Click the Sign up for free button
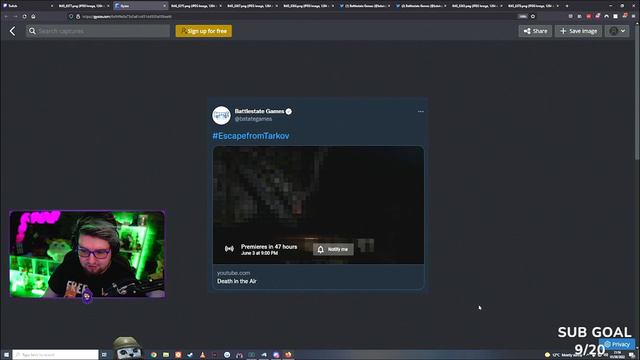This screenshot has height=360, width=640. point(204,31)
